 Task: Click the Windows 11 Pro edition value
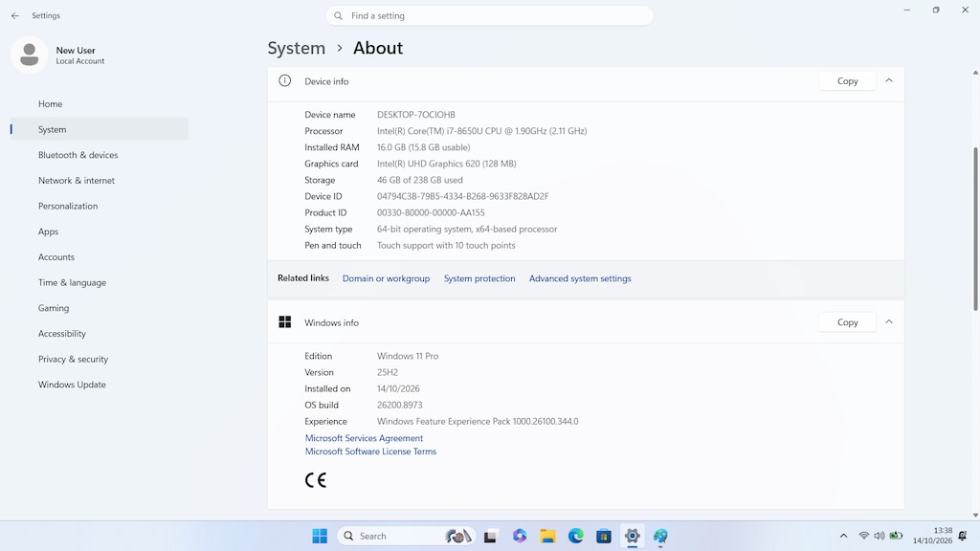coord(408,356)
